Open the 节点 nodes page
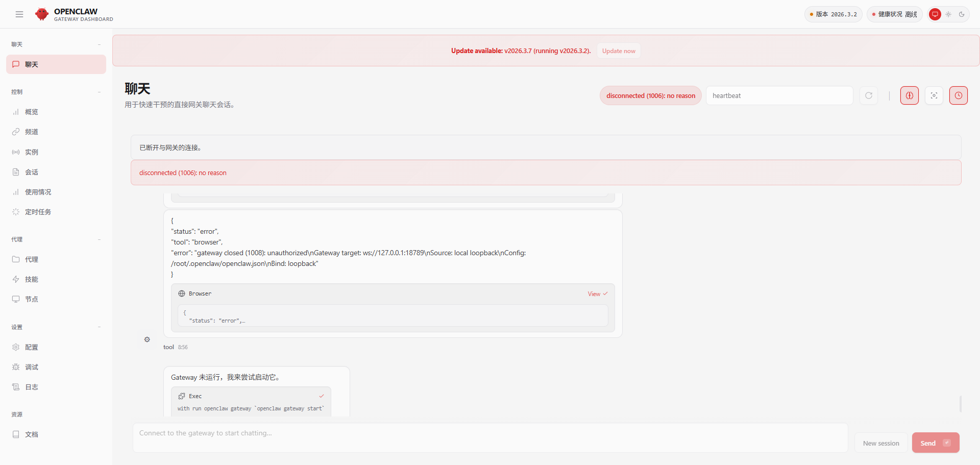 [x=56, y=299]
